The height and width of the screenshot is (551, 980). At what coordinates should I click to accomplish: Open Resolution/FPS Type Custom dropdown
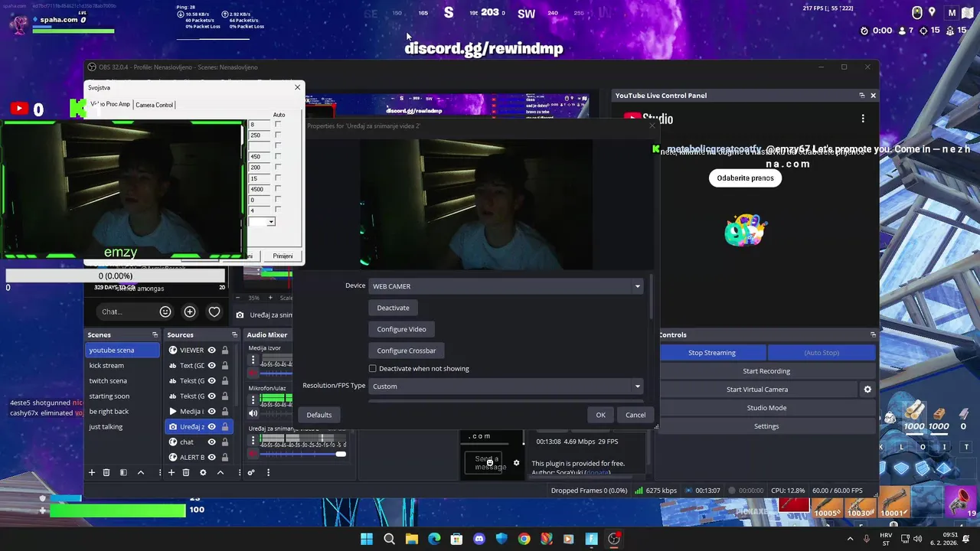[506, 386]
